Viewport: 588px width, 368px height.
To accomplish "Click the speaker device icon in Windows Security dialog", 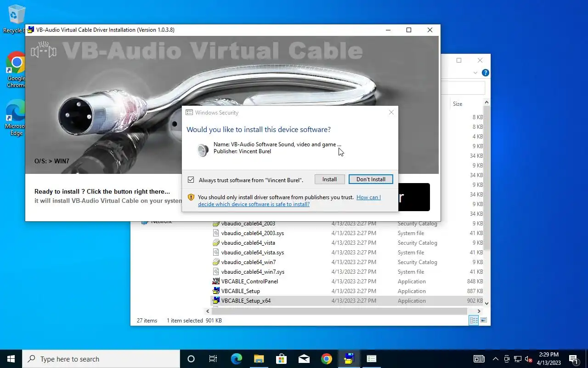I will (x=203, y=150).
